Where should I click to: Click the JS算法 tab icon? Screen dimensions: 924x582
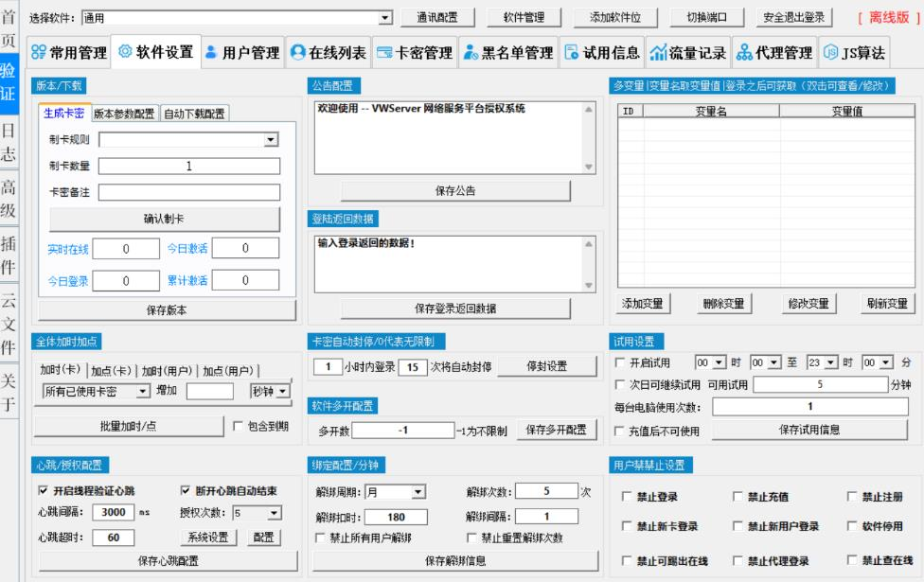[829, 53]
